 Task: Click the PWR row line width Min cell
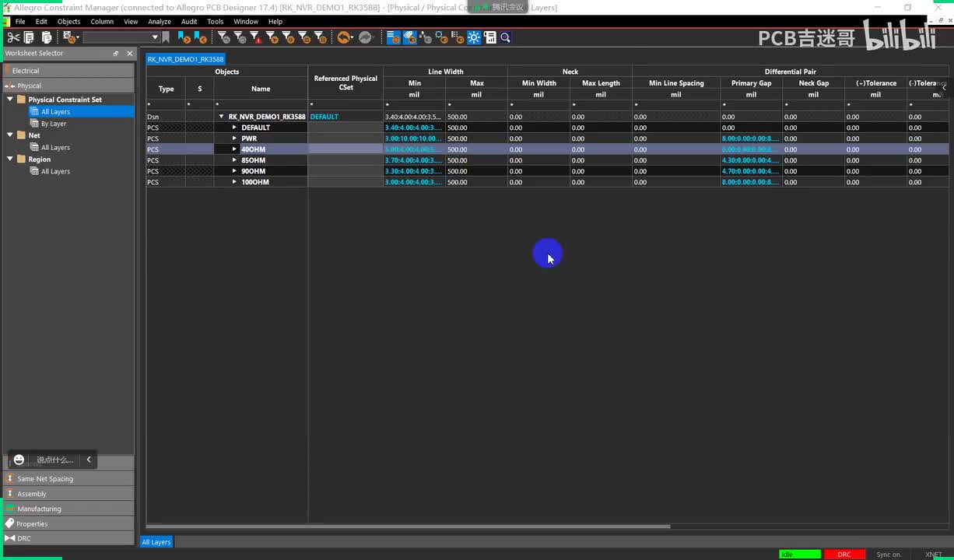(414, 138)
